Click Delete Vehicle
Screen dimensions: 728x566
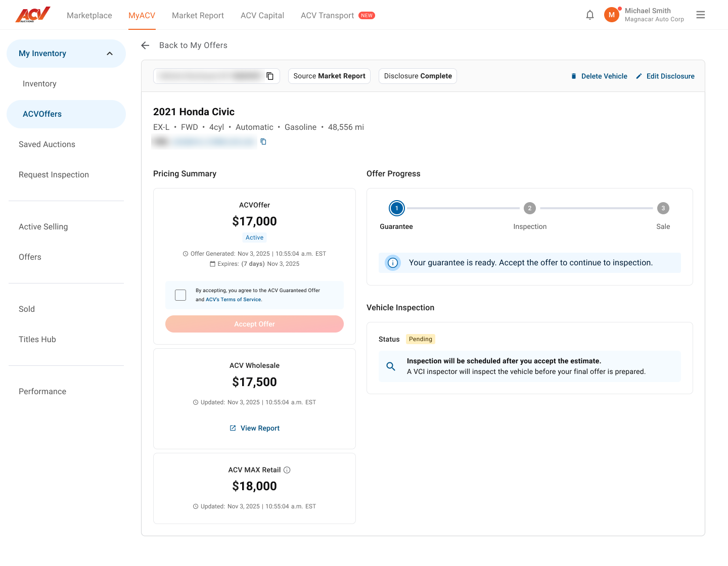click(599, 76)
